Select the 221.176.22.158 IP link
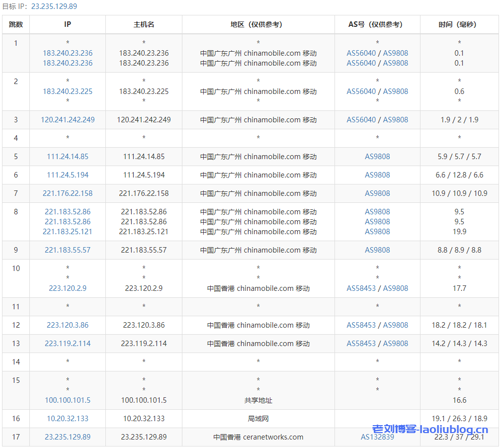501x448 pixels. click(x=68, y=193)
